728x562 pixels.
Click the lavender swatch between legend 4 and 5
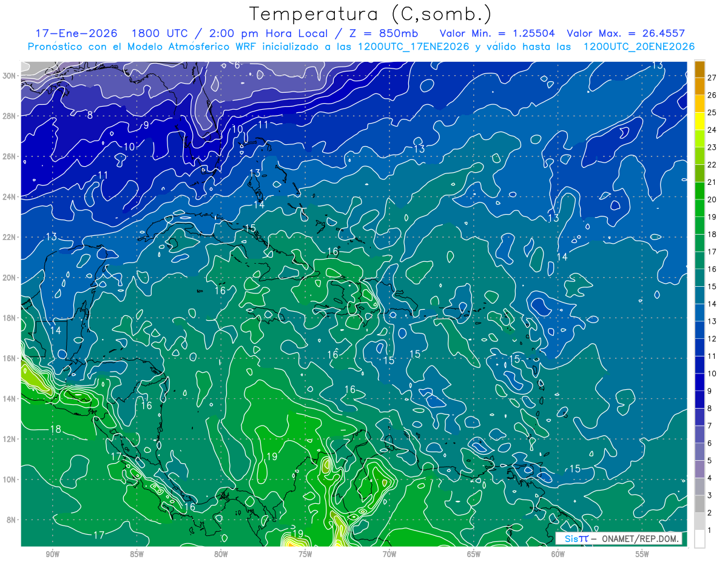[x=699, y=469]
